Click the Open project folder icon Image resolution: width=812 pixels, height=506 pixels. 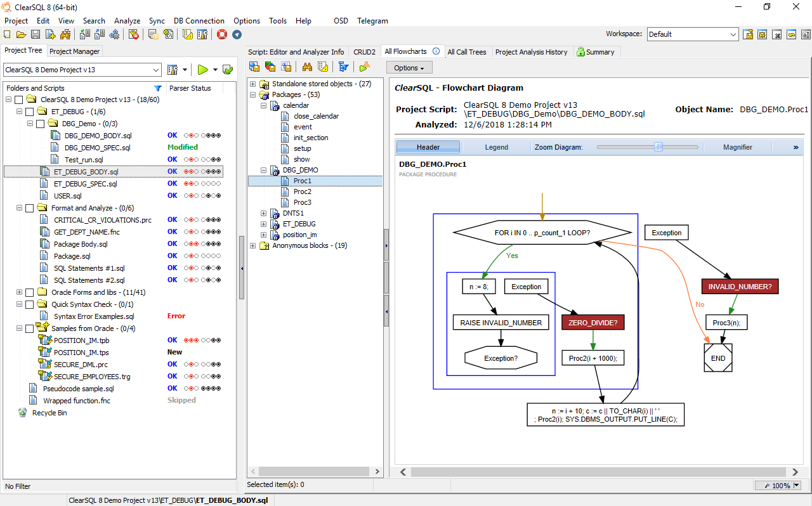[21, 34]
